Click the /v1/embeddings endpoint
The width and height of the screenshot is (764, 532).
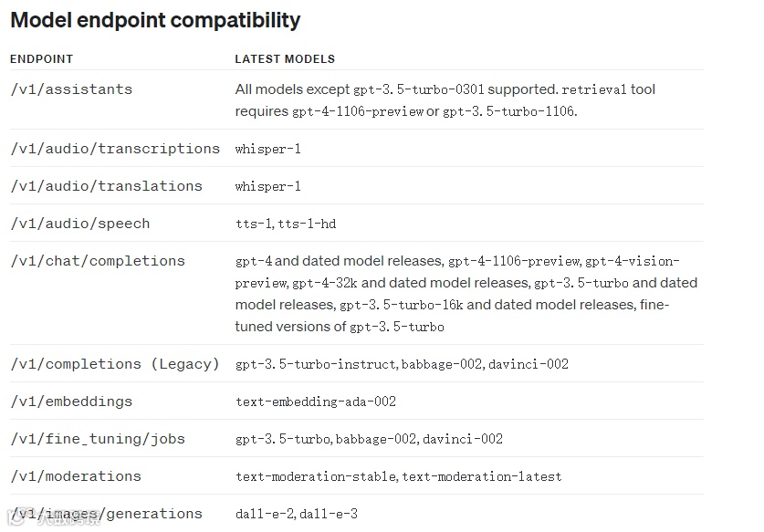[71, 402]
